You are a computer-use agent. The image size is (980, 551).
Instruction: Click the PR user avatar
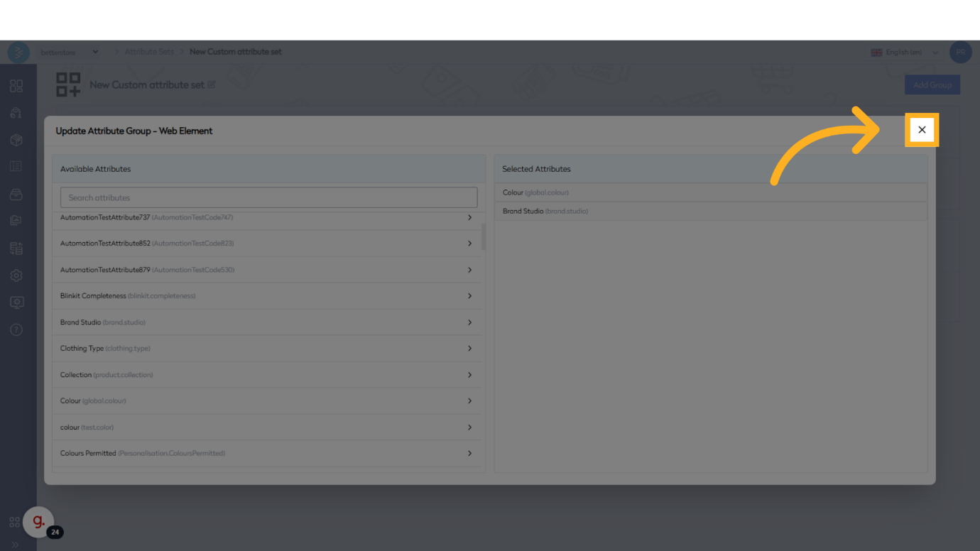[x=960, y=52]
